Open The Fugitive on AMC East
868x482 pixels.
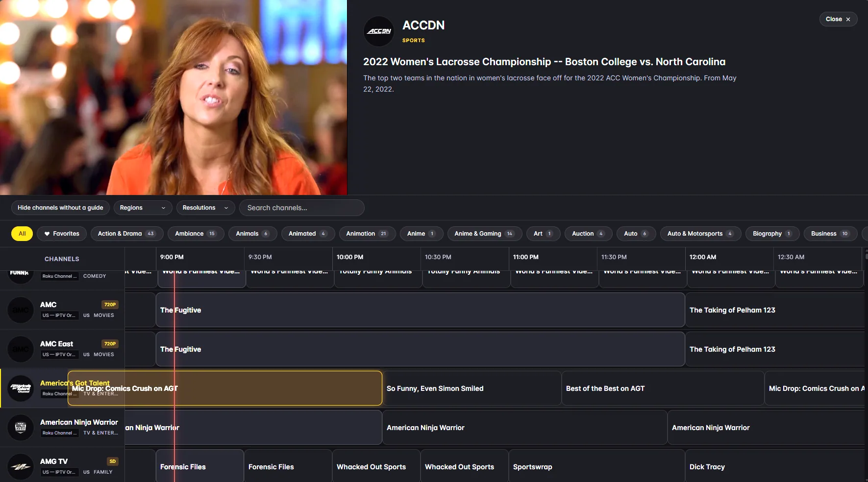point(420,349)
